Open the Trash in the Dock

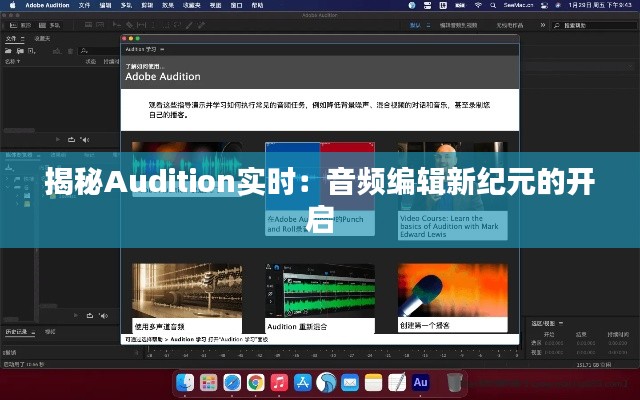[455, 382]
